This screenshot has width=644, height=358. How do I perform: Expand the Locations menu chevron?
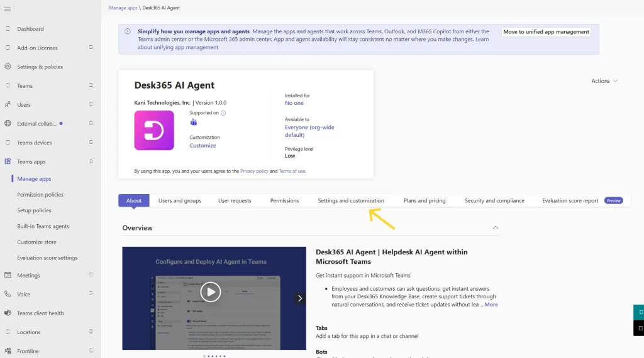tap(91, 332)
